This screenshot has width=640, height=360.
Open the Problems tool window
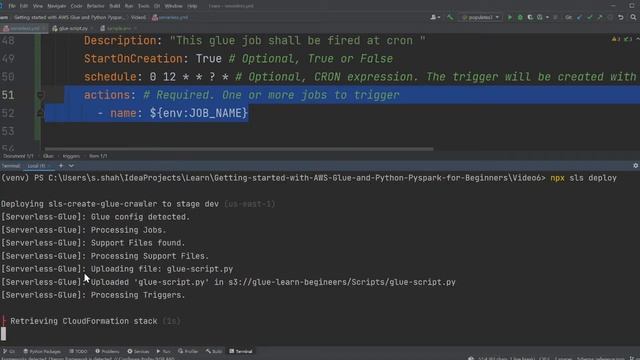107,351
